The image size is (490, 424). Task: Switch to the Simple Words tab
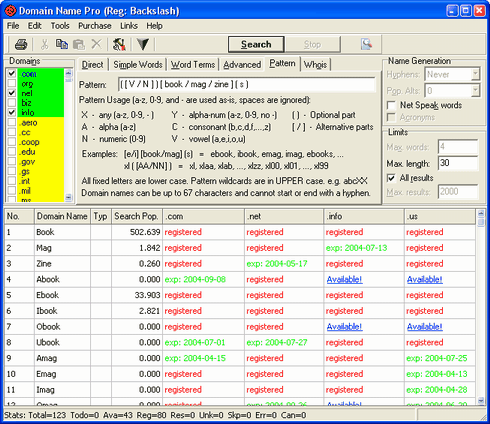tap(138, 65)
